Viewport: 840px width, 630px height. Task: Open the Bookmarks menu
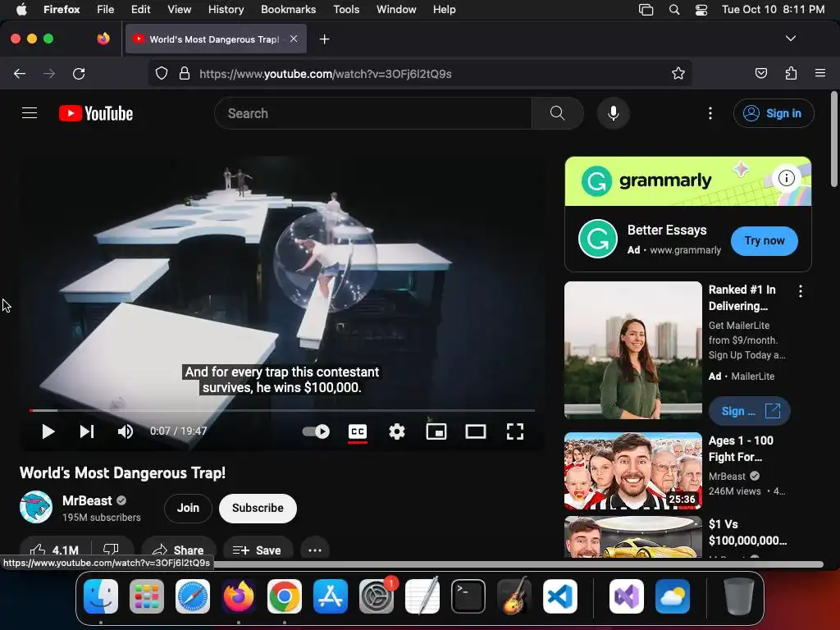pyautogui.click(x=288, y=9)
